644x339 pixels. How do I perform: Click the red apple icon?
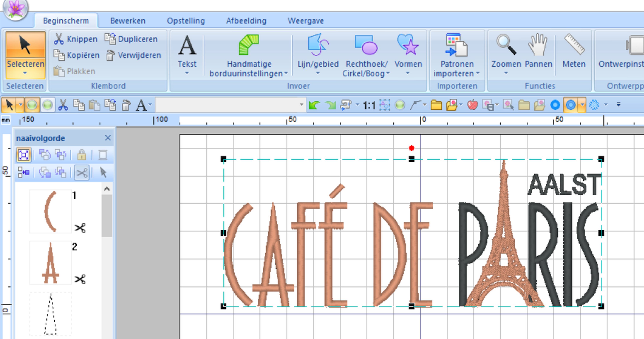tap(472, 105)
